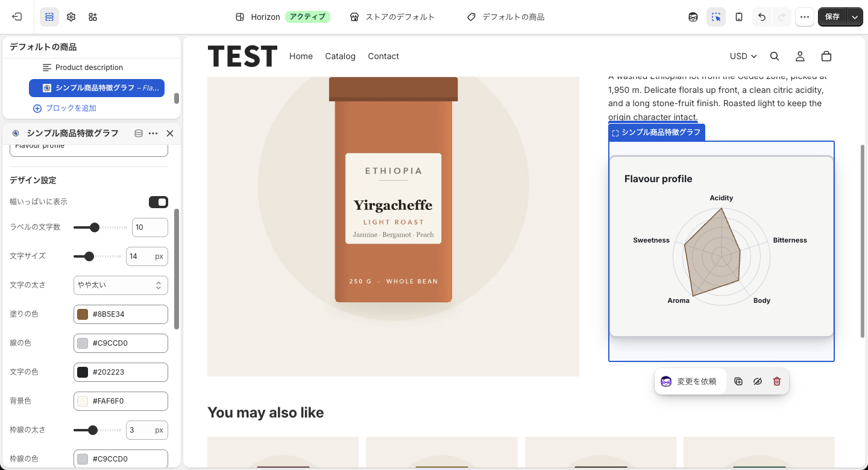Screen dimensions: 868x470
Task: Expand the save button dropdown arrow
Action: pyautogui.click(x=855, y=17)
